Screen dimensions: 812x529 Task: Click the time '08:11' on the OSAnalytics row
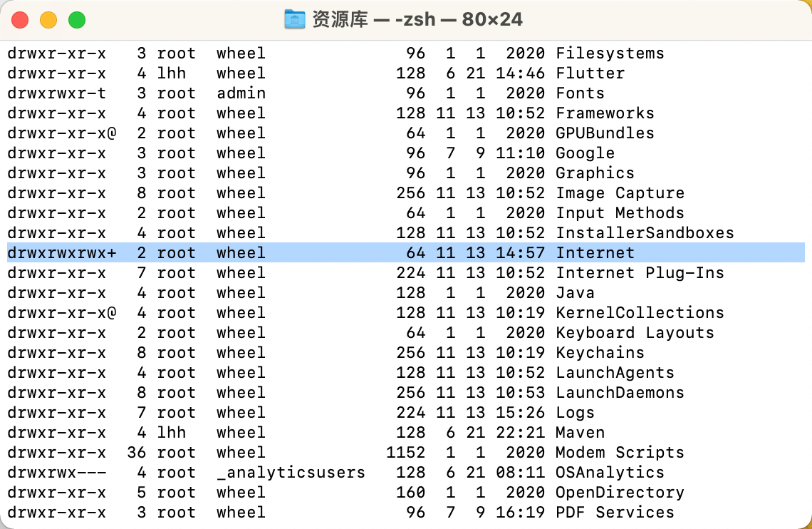coord(520,473)
